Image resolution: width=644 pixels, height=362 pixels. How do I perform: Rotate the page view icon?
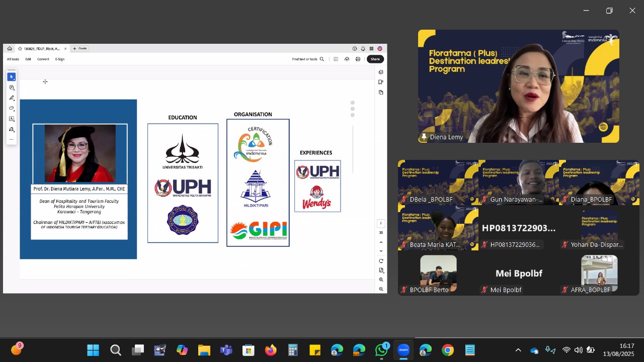(x=381, y=261)
